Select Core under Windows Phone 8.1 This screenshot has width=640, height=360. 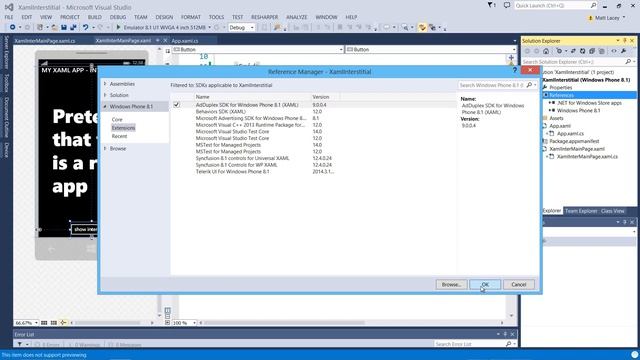(x=117, y=120)
